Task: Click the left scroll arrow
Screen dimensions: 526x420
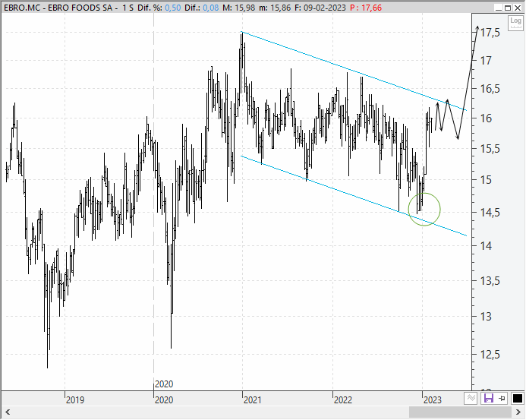Action: click(8, 412)
